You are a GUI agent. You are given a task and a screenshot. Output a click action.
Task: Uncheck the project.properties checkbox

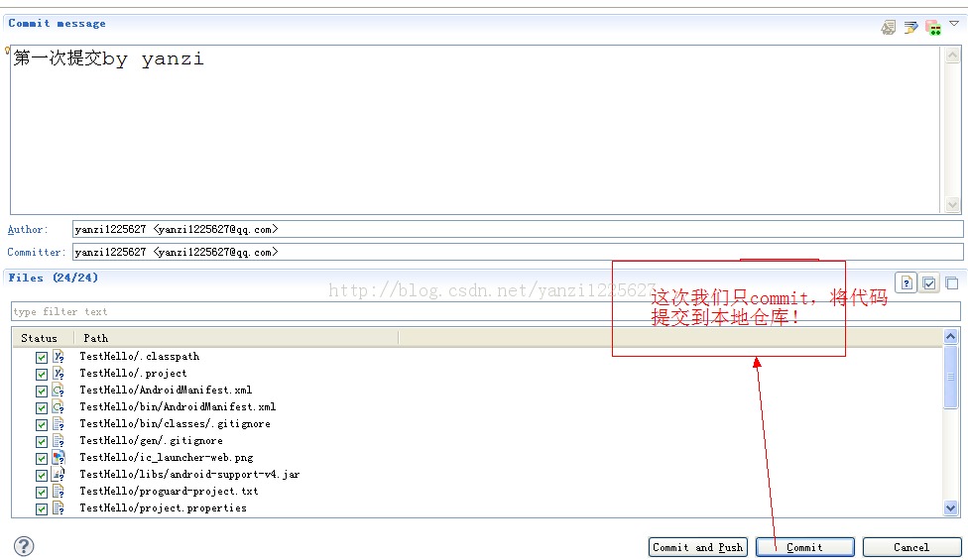point(42,508)
